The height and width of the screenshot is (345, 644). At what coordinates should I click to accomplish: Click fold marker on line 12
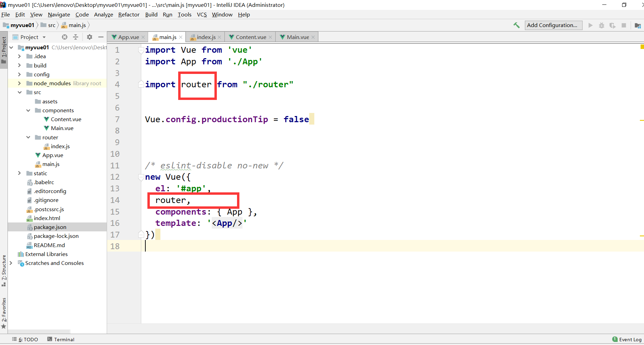tap(141, 177)
